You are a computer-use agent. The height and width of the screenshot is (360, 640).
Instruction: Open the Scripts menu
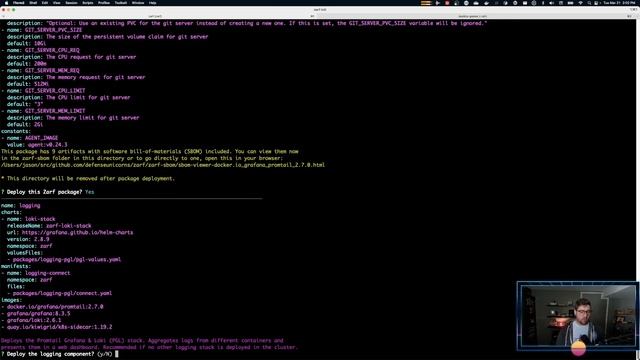88,2
